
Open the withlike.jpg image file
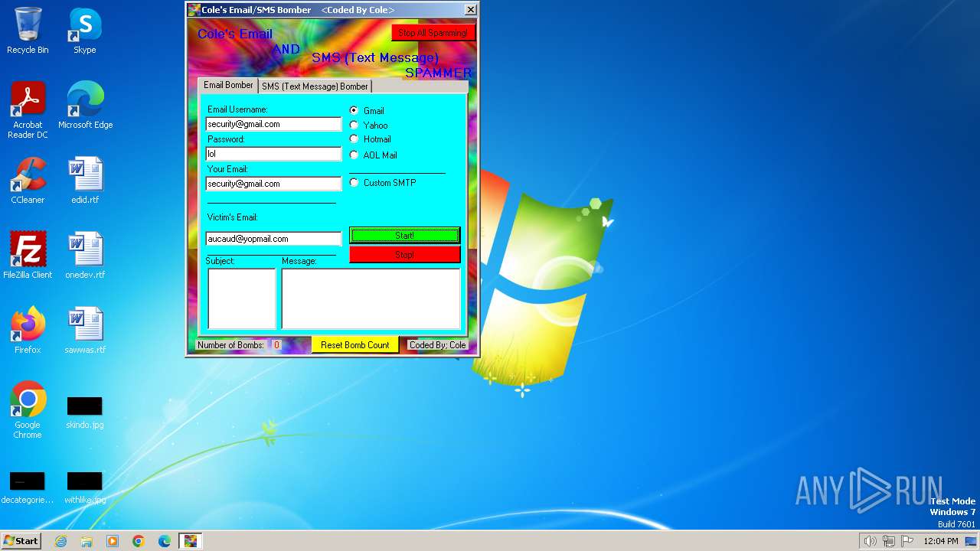pos(85,487)
